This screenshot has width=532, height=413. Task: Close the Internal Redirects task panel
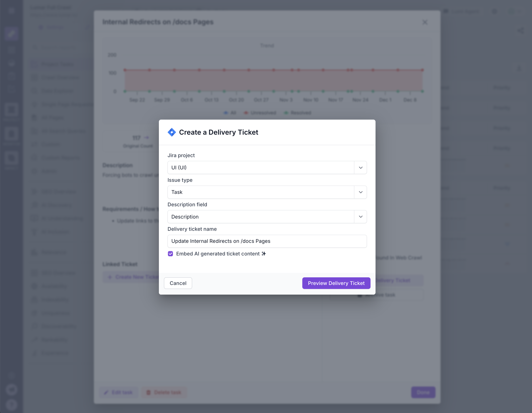tap(425, 22)
